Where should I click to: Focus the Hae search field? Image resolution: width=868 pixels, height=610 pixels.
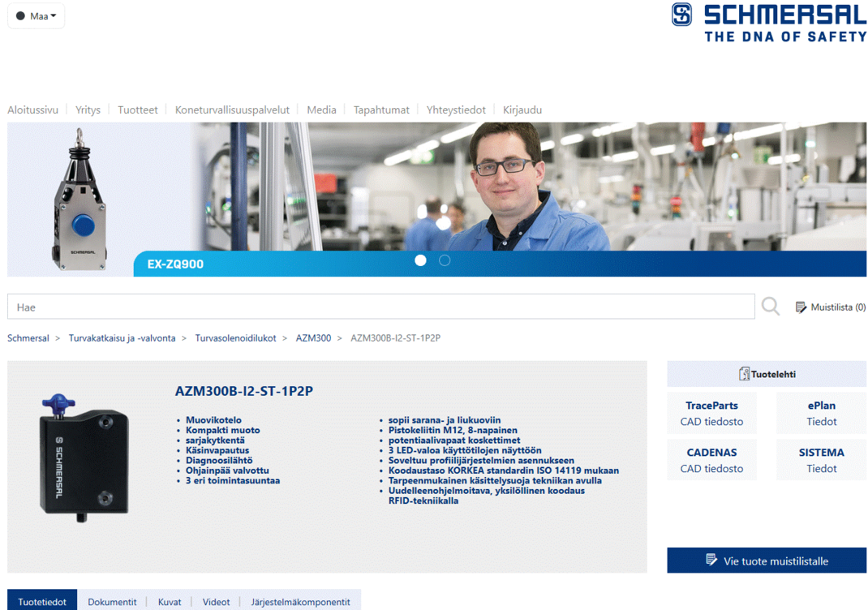pos(380,307)
